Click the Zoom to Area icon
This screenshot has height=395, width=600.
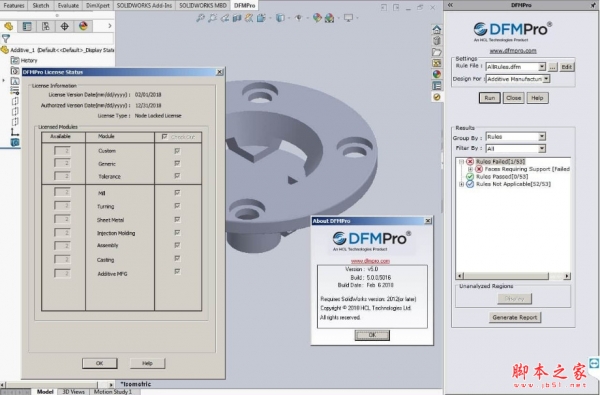pyautogui.click(x=212, y=18)
